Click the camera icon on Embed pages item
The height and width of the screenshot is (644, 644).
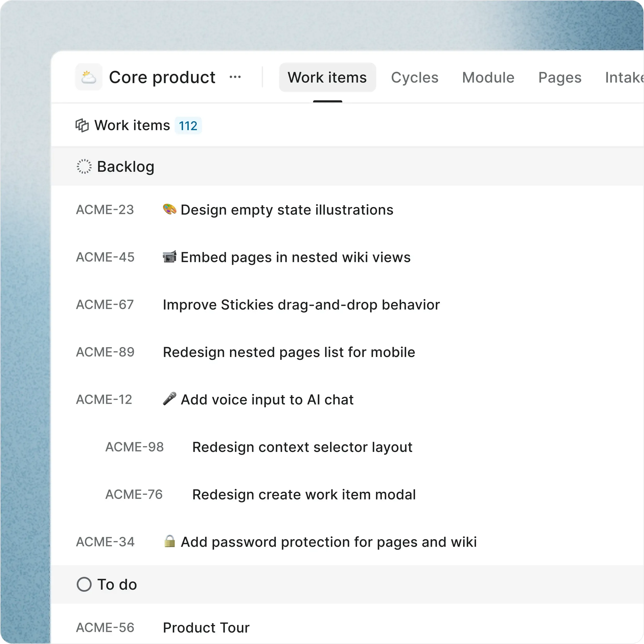point(169,257)
